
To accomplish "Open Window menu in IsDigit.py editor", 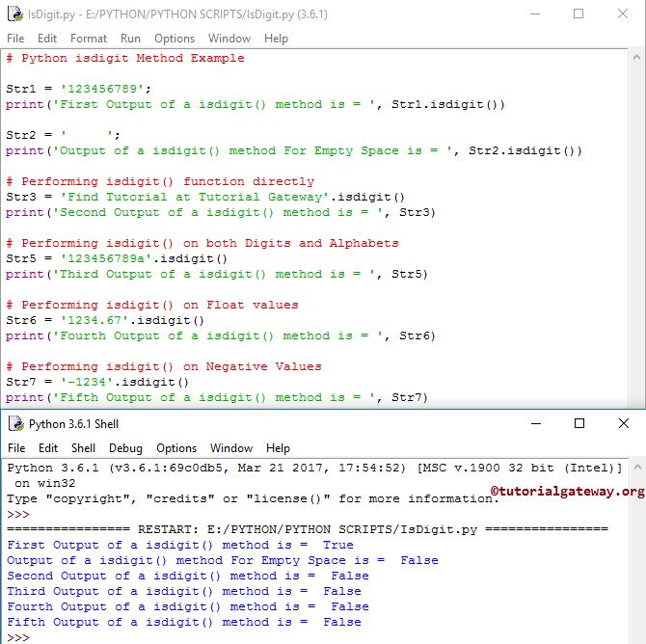I will (229, 39).
